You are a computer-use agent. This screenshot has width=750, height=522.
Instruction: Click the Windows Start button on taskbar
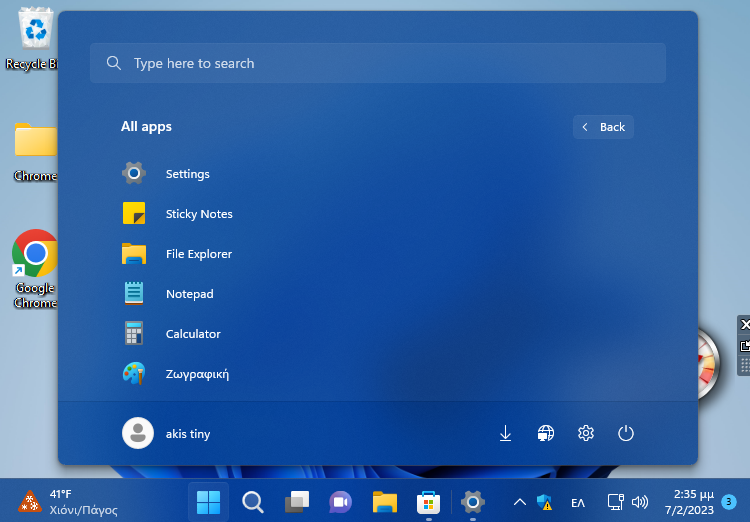point(209,502)
